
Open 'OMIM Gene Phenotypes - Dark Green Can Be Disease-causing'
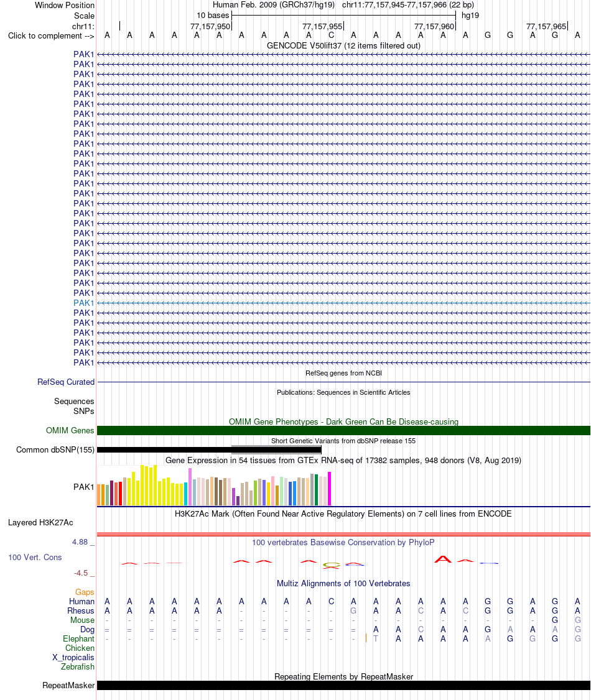tap(343, 422)
